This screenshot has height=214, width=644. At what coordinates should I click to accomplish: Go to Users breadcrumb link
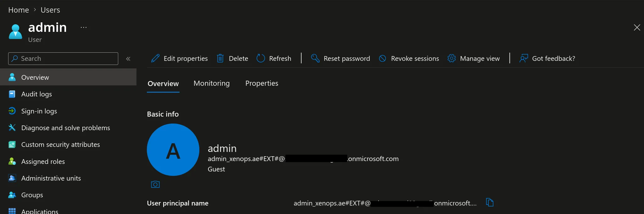(x=50, y=10)
